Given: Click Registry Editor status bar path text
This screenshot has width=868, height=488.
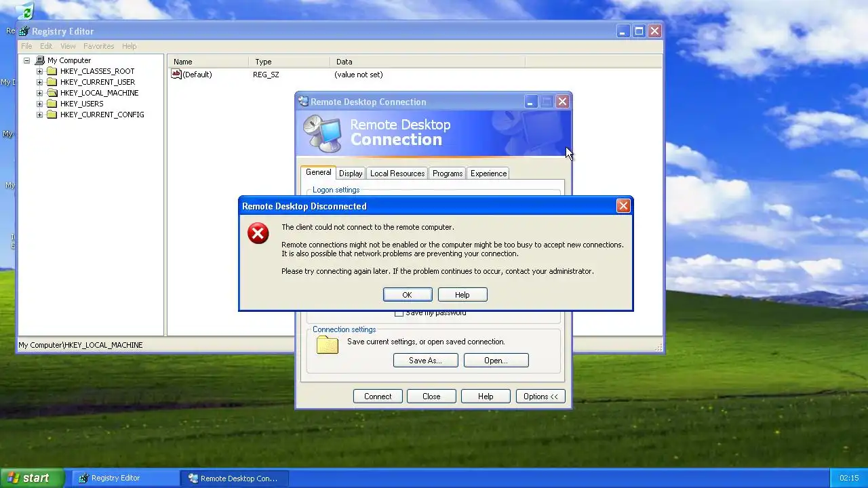Looking at the screenshot, I should click(x=81, y=345).
